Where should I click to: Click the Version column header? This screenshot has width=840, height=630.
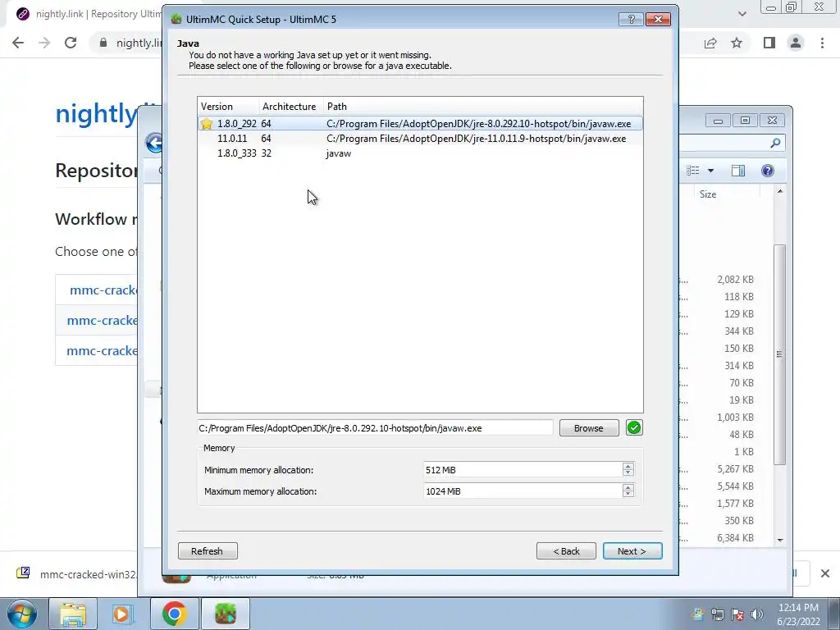(228, 107)
